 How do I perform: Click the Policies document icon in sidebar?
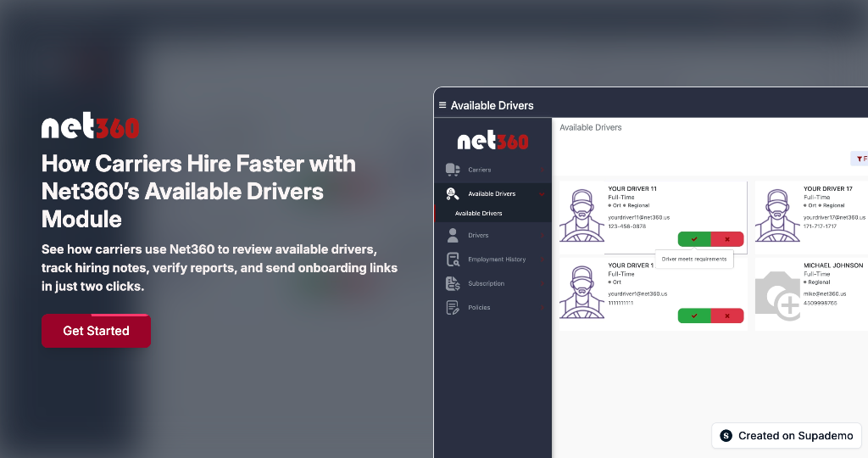pos(453,307)
